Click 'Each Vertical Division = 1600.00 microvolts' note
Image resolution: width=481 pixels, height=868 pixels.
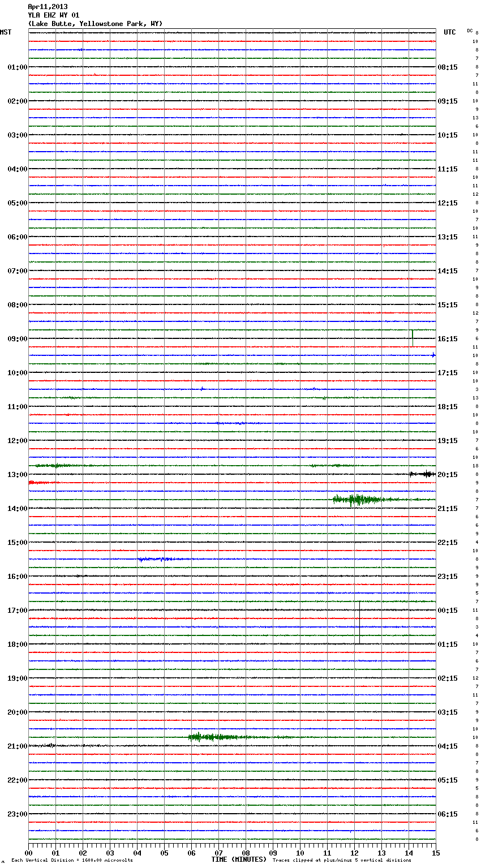point(72,860)
